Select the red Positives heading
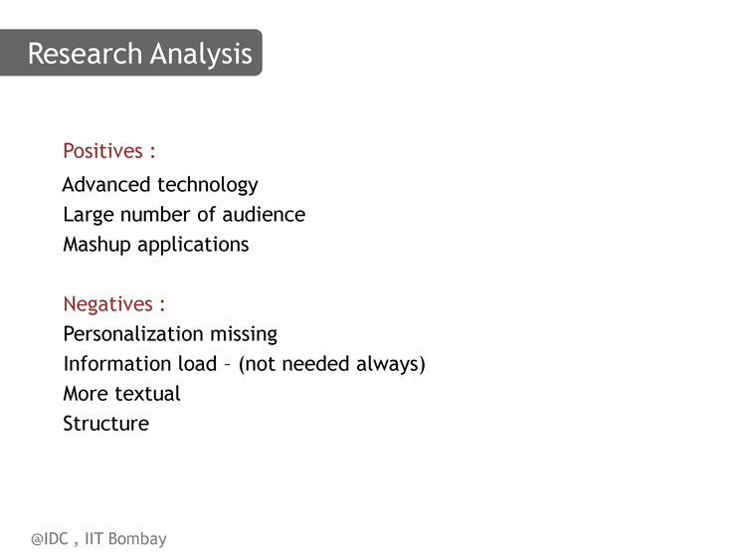The image size is (746, 560). [x=109, y=151]
